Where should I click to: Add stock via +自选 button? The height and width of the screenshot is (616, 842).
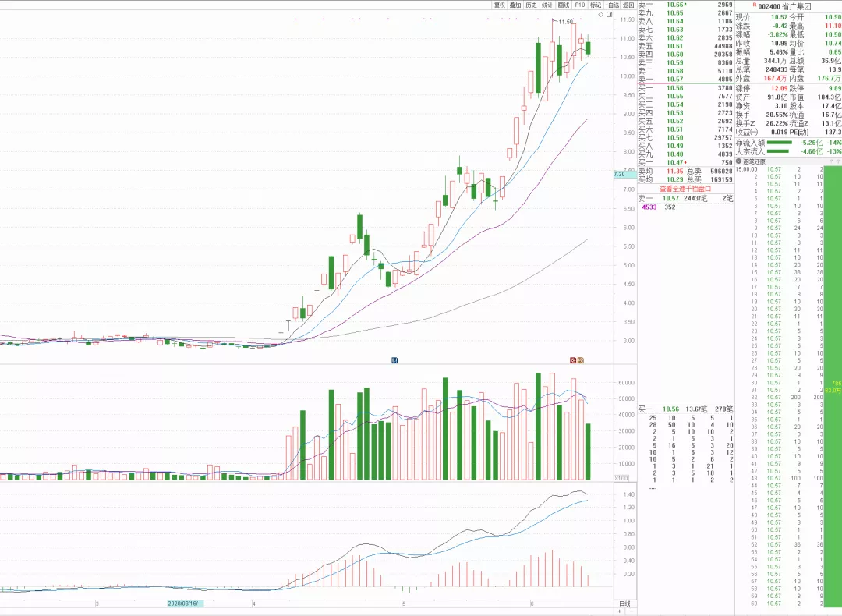[x=612, y=5]
